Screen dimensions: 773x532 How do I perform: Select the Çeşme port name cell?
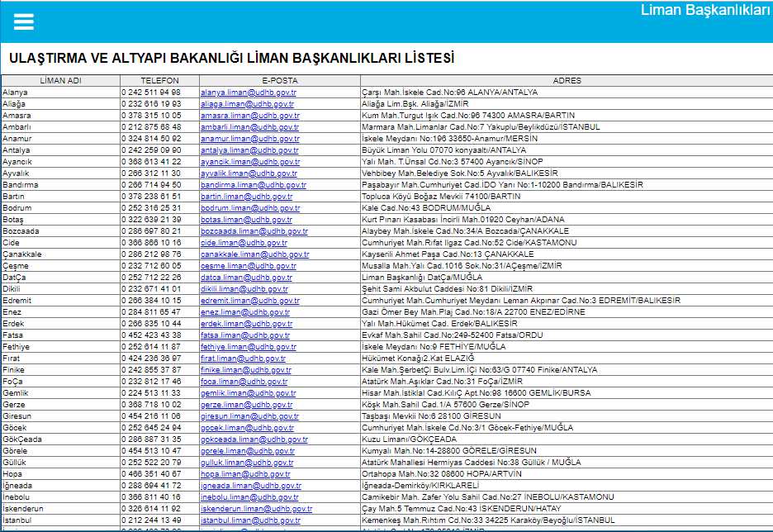pyautogui.click(x=60, y=266)
